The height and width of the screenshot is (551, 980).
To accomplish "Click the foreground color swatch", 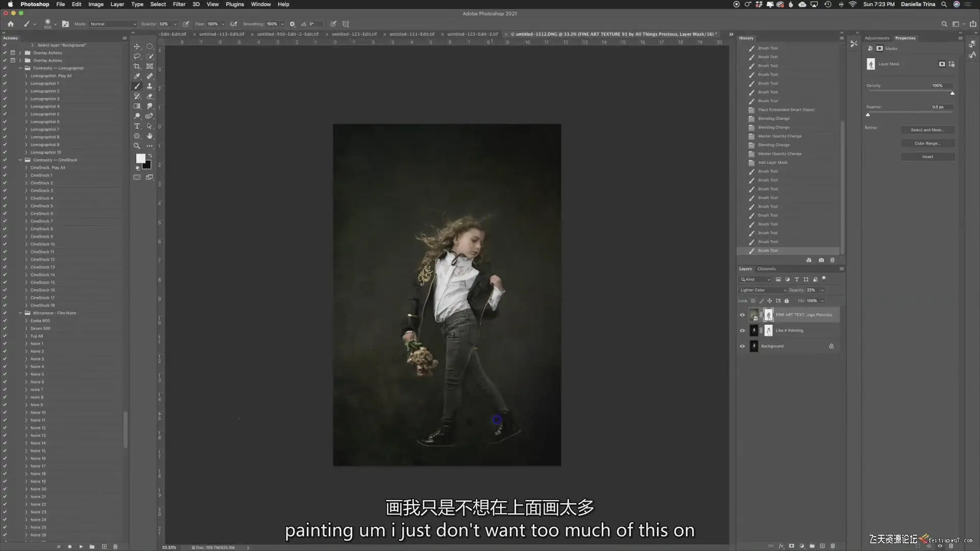I will click(140, 159).
